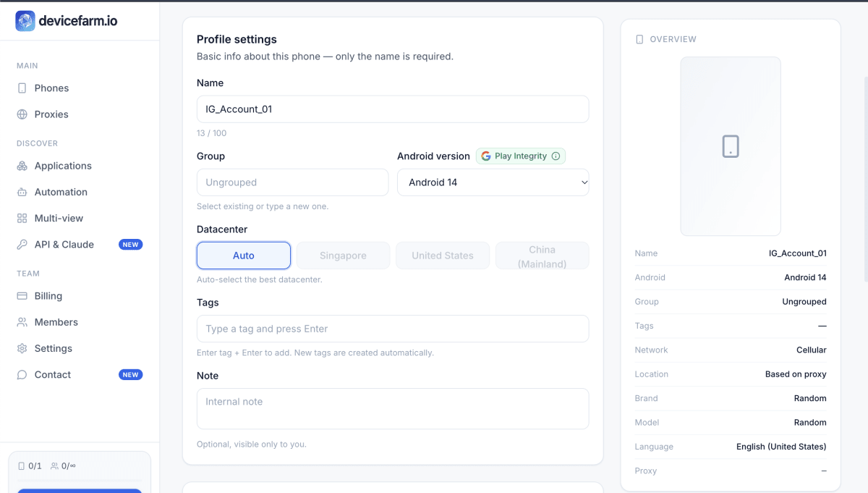Screen dimensions: 868x493
Task: Click the Tags input field
Action: (x=393, y=329)
